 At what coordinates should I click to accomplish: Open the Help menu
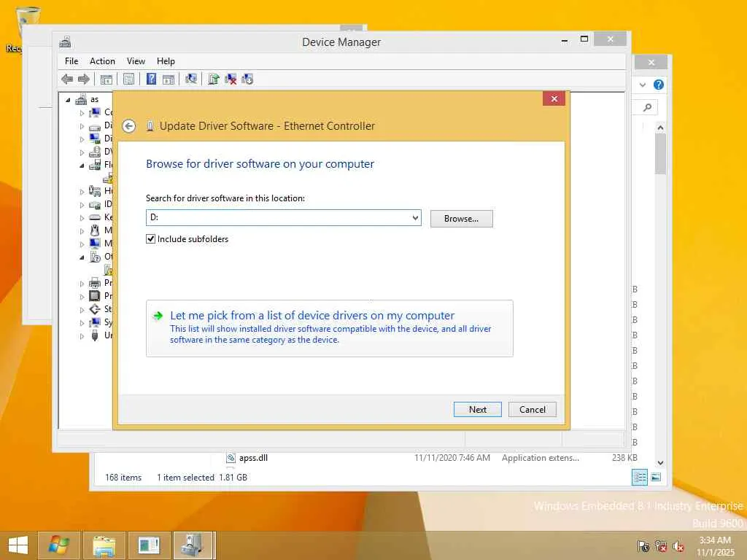tap(166, 61)
